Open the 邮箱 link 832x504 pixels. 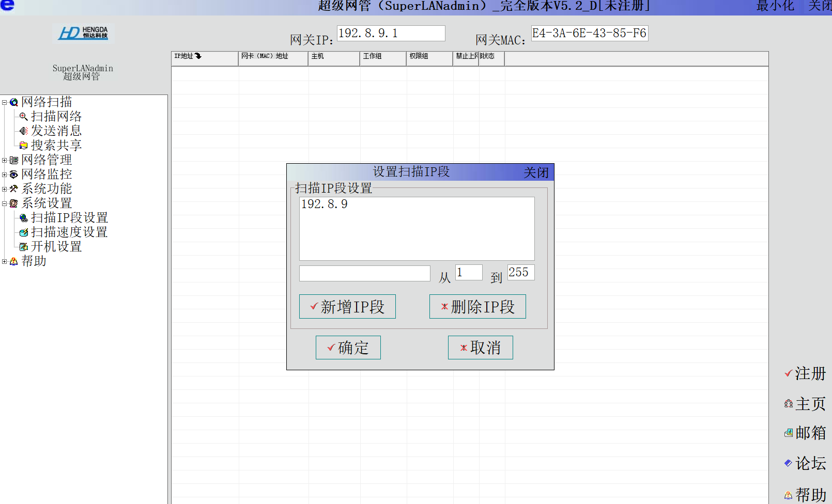[x=810, y=433]
